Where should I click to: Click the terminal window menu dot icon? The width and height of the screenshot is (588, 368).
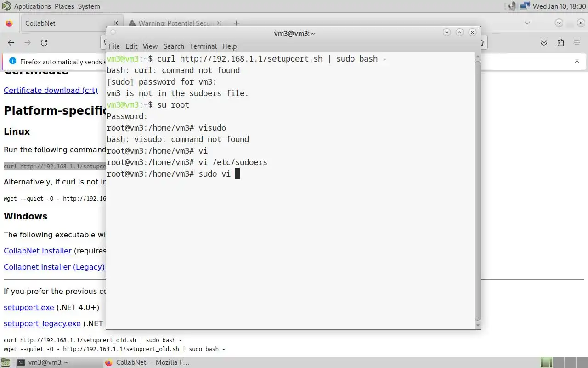click(113, 32)
